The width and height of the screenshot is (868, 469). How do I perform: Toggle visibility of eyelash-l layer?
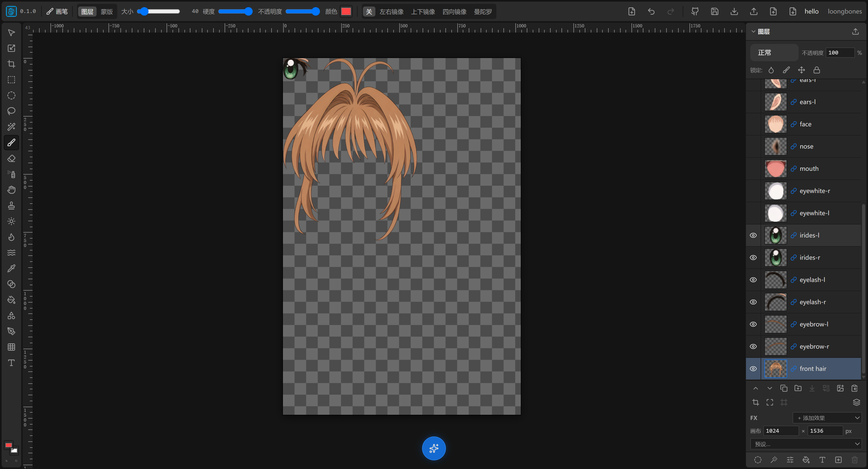point(753,280)
